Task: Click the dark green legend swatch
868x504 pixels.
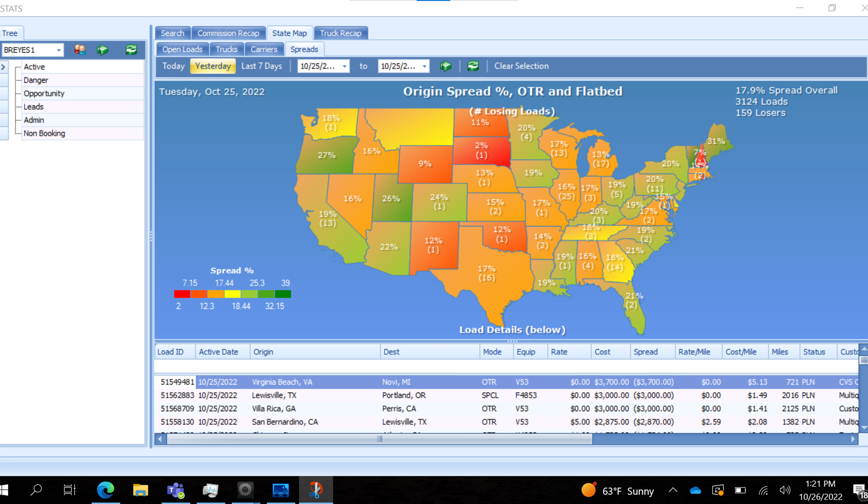Action: pyautogui.click(x=283, y=294)
